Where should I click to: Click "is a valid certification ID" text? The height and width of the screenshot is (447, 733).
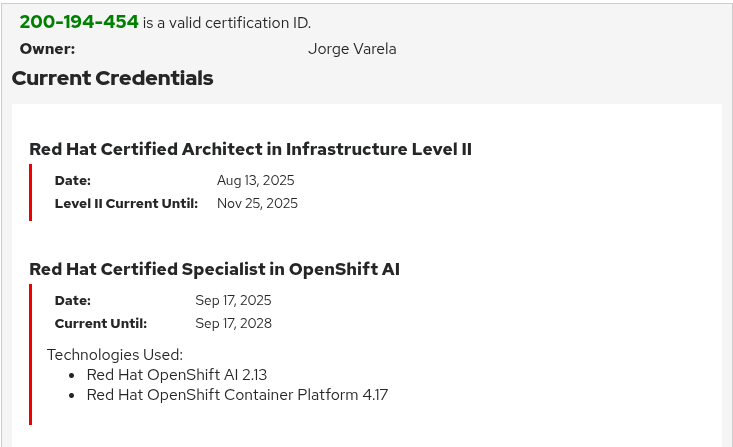click(227, 23)
